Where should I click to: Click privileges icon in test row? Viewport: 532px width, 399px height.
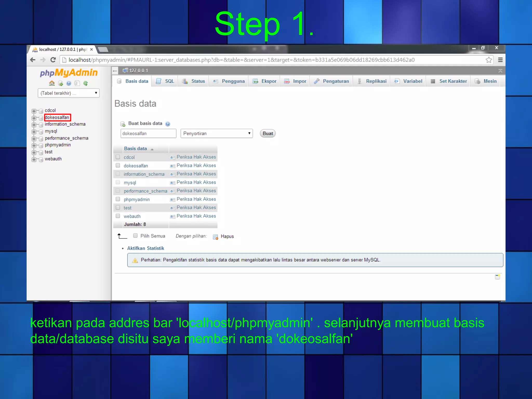point(172,208)
